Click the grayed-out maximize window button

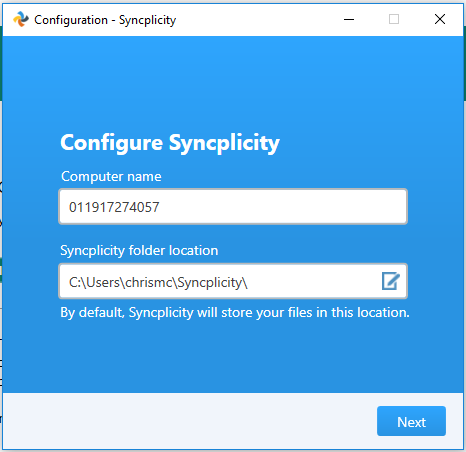tap(394, 19)
